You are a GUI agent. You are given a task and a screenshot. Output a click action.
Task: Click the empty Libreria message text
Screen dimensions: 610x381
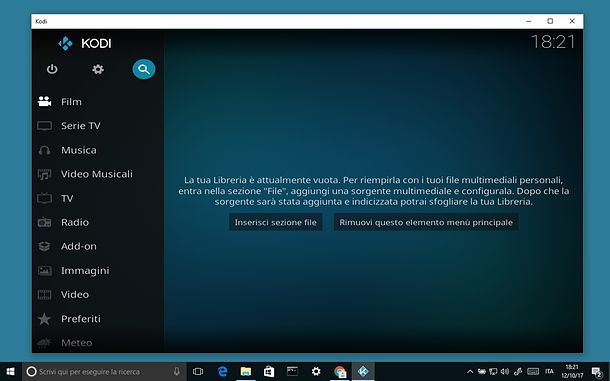coord(373,191)
